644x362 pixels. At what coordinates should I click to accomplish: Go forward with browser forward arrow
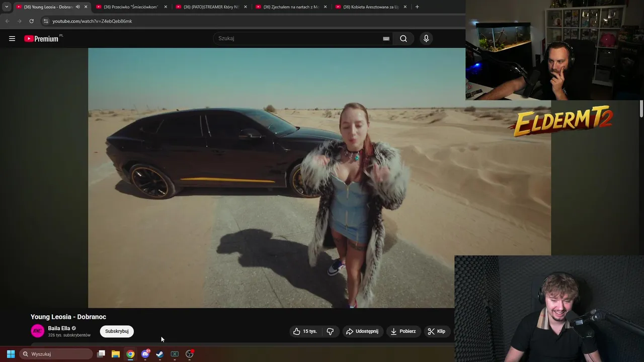pyautogui.click(x=19, y=21)
